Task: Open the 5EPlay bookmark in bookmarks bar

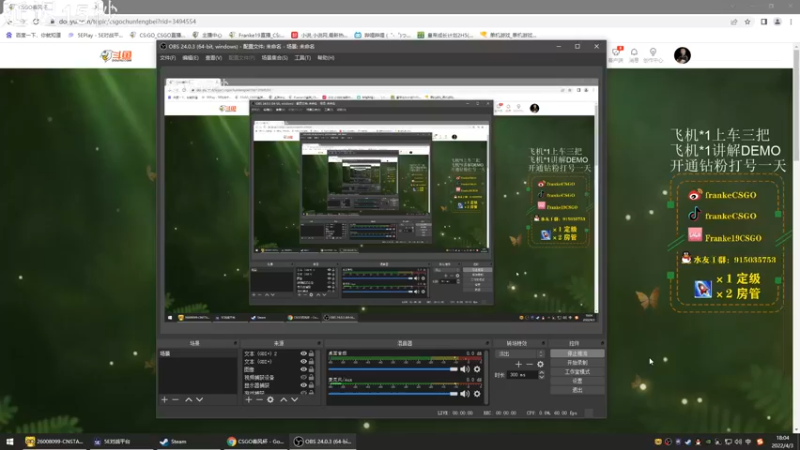Action: (95, 35)
